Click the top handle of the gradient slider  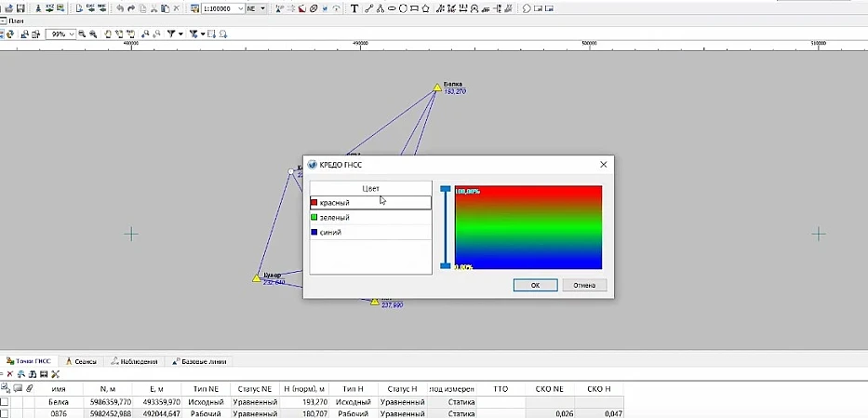446,189
